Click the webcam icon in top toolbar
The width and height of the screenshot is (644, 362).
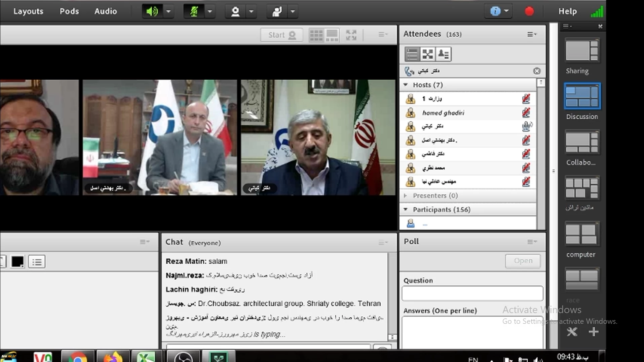tap(235, 11)
